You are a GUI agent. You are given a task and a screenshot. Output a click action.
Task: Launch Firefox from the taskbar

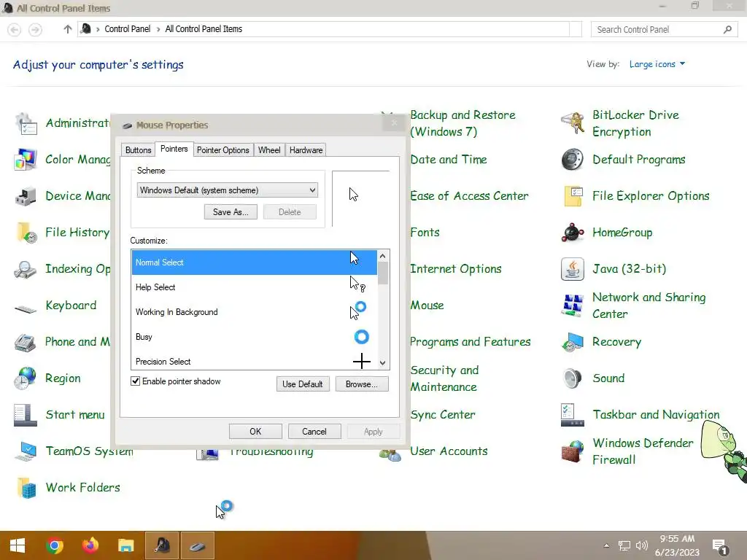(x=90, y=545)
